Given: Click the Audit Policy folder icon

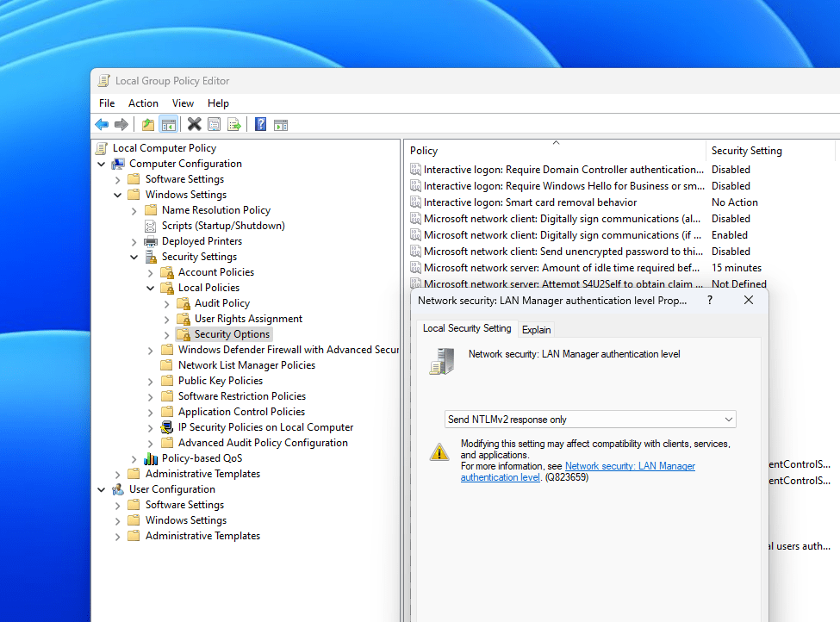Looking at the screenshot, I should (184, 303).
